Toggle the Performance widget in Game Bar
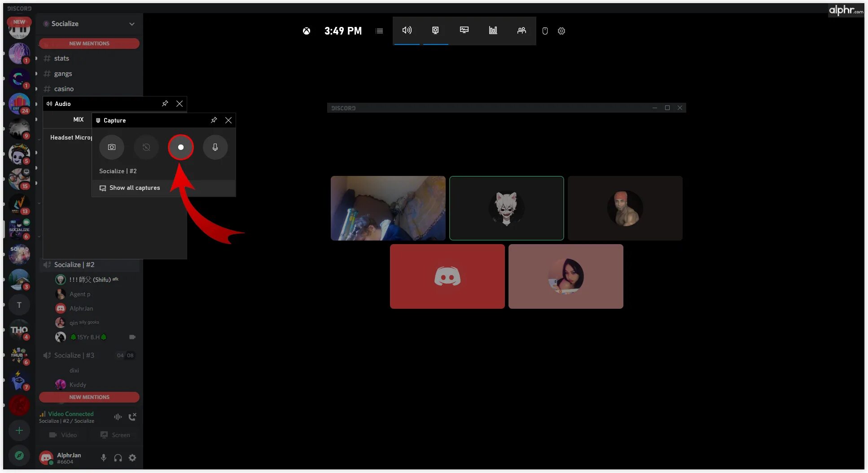The width and height of the screenshot is (868, 473). [464, 31]
